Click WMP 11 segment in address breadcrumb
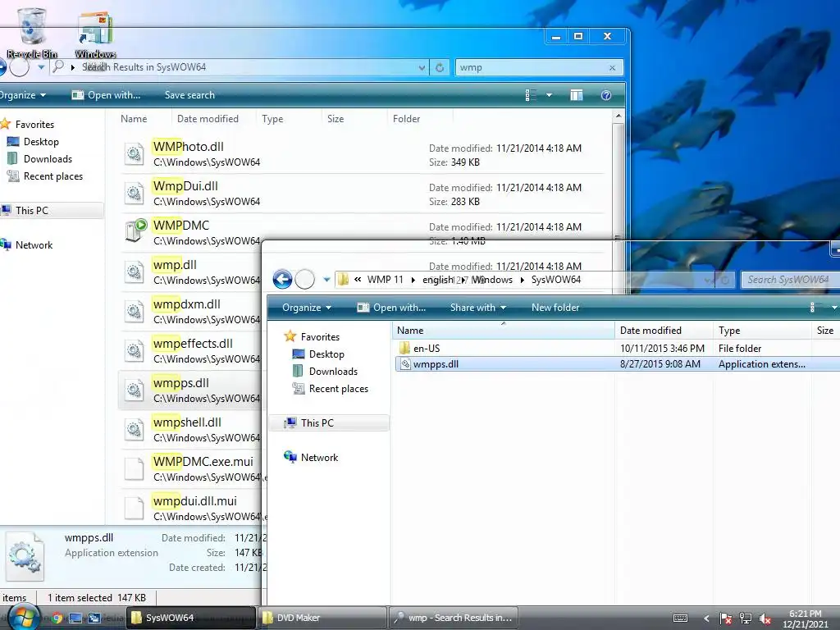This screenshot has width=840, height=630. 385,280
